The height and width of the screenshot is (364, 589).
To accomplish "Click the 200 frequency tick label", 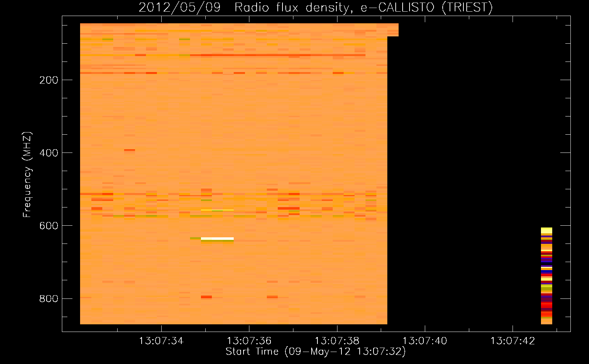I will coord(49,80).
